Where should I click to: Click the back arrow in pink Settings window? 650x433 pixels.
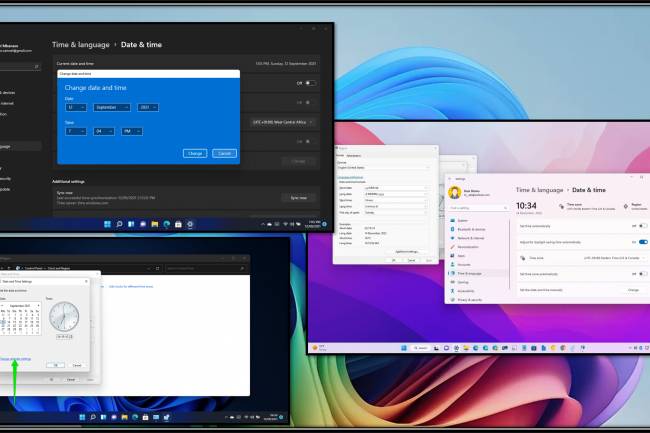(x=450, y=179)
